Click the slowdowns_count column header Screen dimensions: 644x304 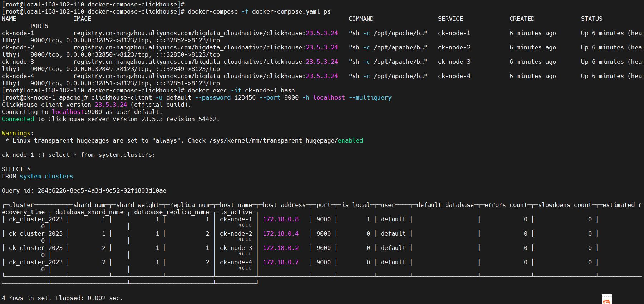tap(565, 205)
